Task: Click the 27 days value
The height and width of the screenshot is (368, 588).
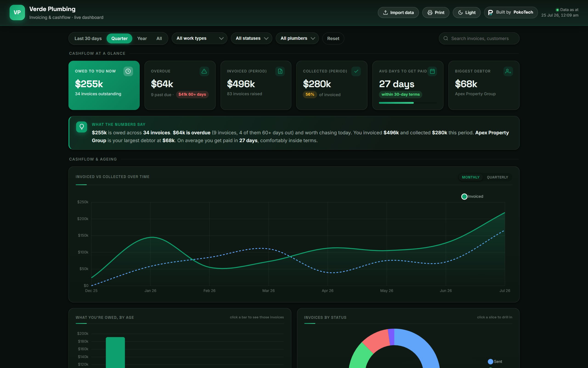Action: point(396,84)
